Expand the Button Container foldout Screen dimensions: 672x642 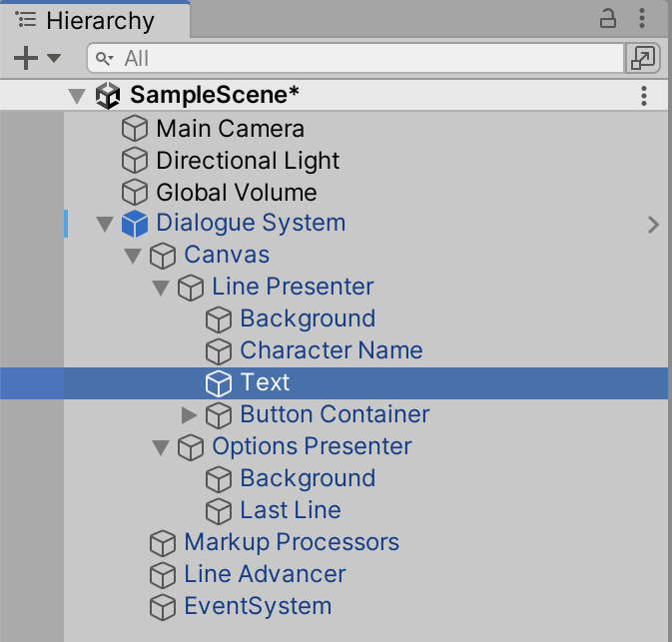(x=189, y=414)
